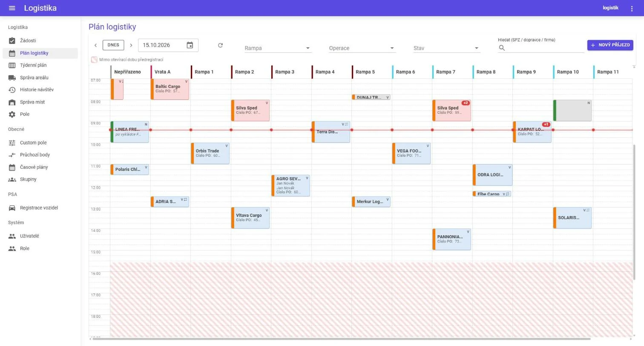
Task: Click the Historie návštěv history icon
Action: (x=12, y=90)
